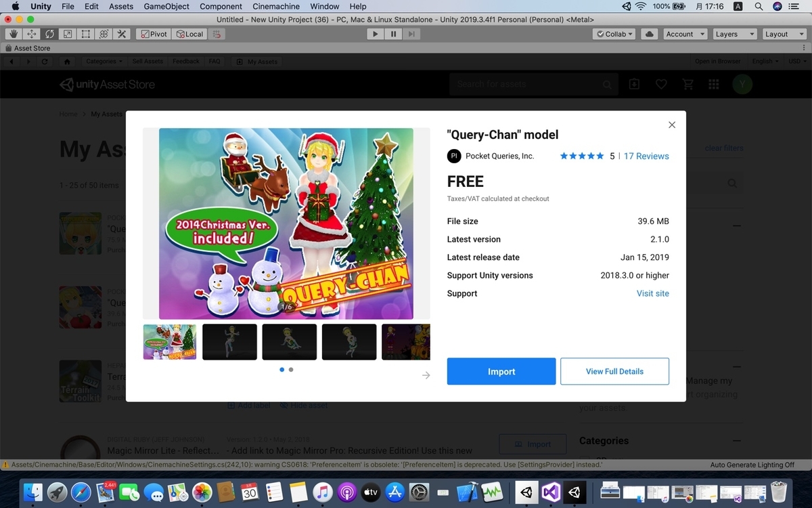Open the shopping cart icon

point(688,84)
